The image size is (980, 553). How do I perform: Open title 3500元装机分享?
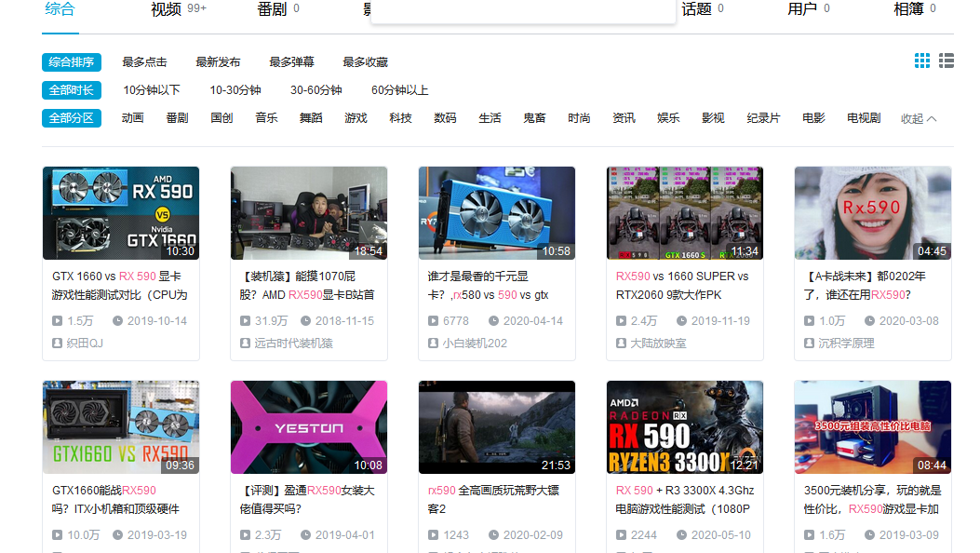tap(872, 500)
